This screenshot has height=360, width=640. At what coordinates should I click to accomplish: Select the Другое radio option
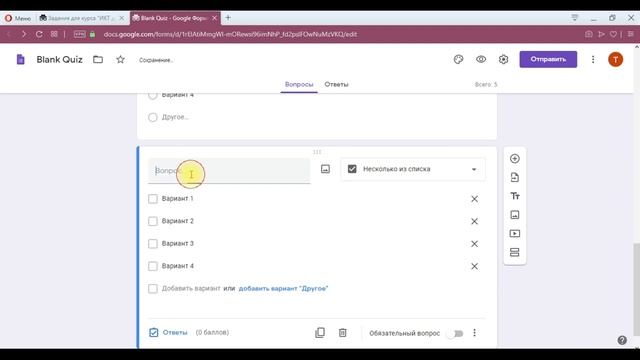[x=153, y=118]
